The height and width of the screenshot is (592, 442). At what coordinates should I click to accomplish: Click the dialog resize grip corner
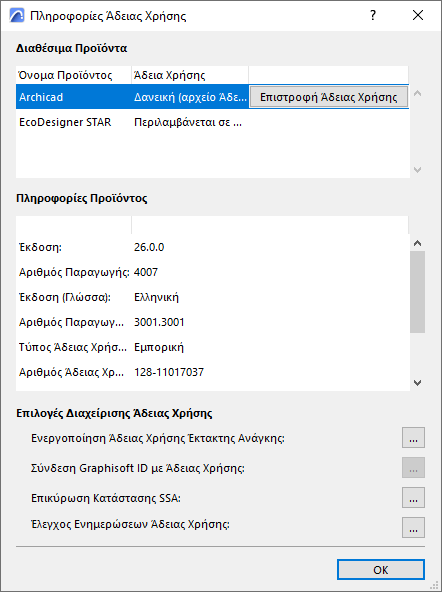434,585
